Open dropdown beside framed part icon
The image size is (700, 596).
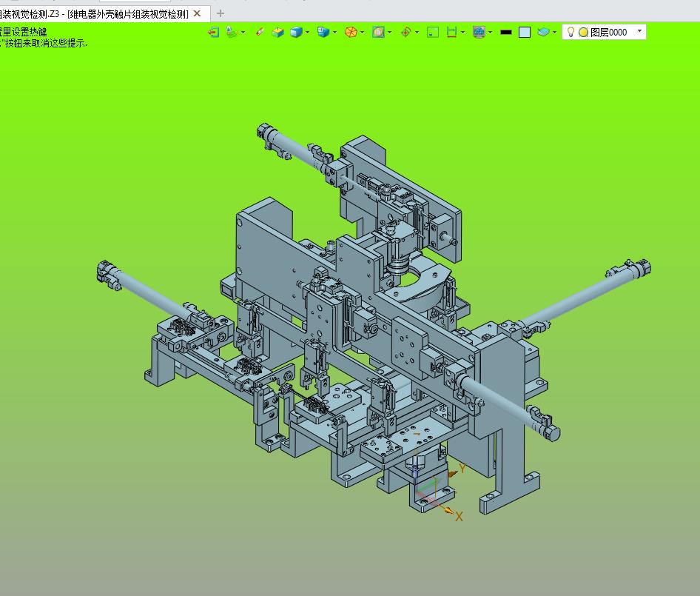(x=390, y=32)
